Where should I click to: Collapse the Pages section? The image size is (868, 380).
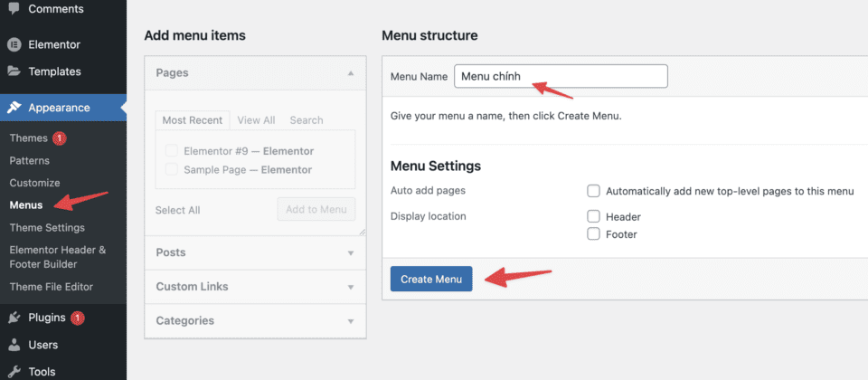(351, 72)
